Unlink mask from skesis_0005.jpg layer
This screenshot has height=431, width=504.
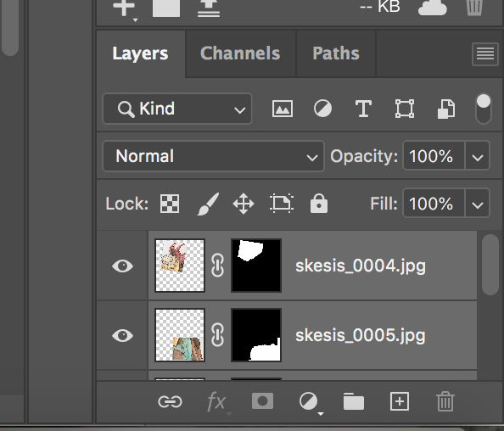click(217, 335)
